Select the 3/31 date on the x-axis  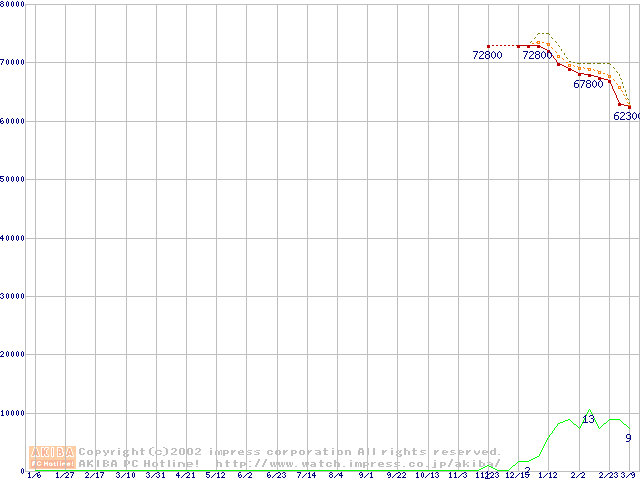pyautogui.click(x=156, y=475)
